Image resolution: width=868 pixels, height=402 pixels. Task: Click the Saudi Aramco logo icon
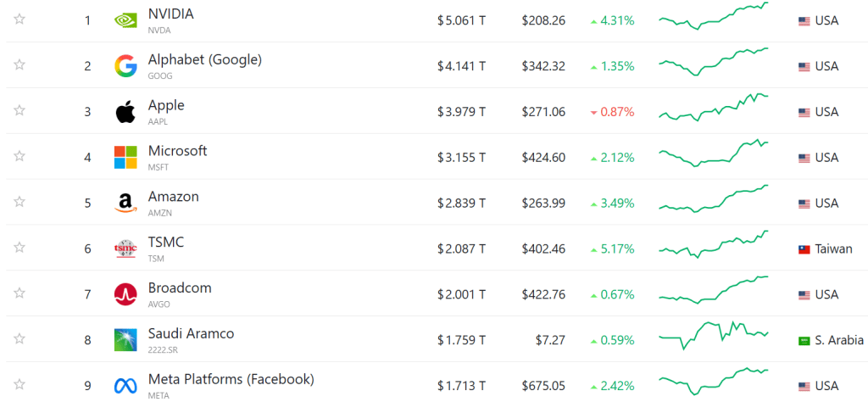coord(125,340)
